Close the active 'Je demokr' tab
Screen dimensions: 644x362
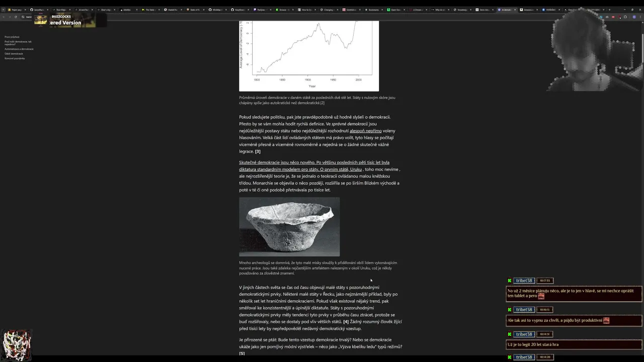click(x=515, y=10)
